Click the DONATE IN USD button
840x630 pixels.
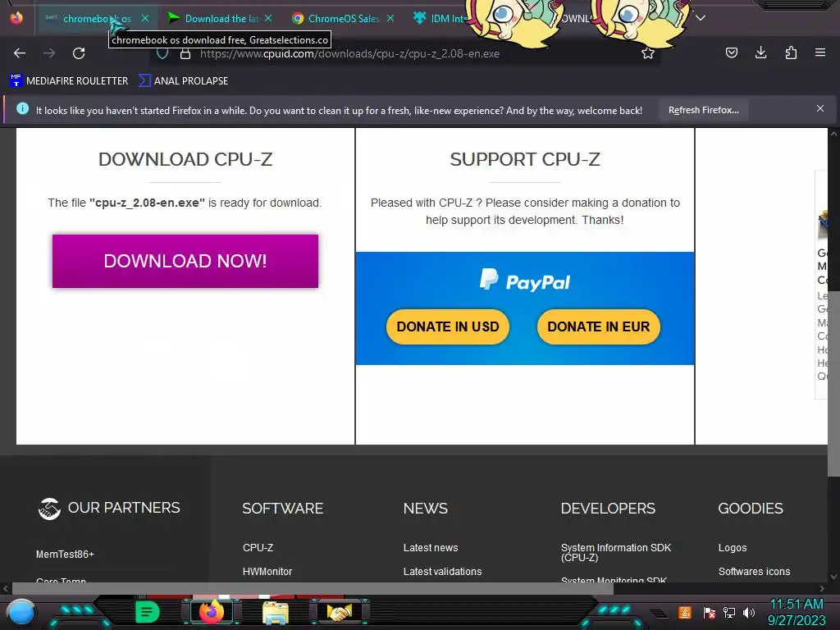tap(447, 326)
